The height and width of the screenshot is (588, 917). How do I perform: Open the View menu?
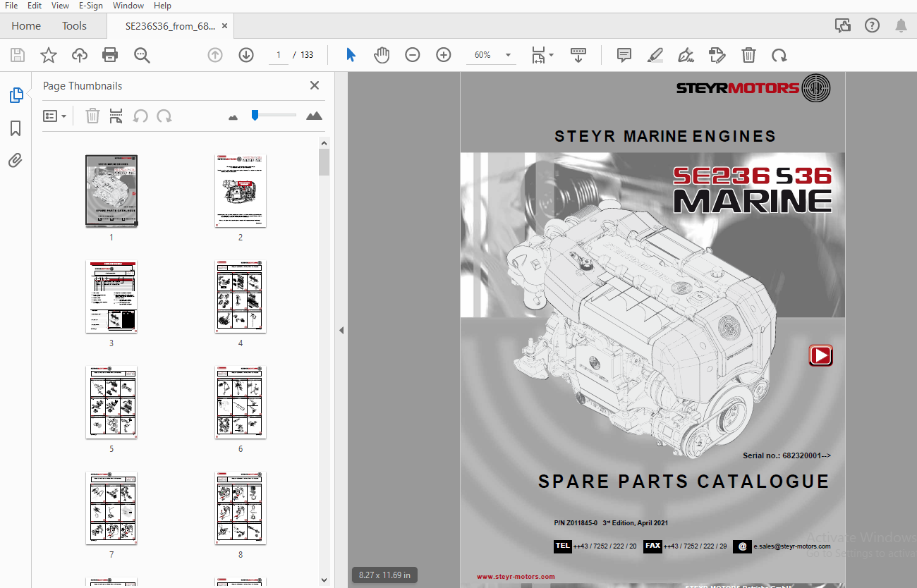click(x=60, y=6)
